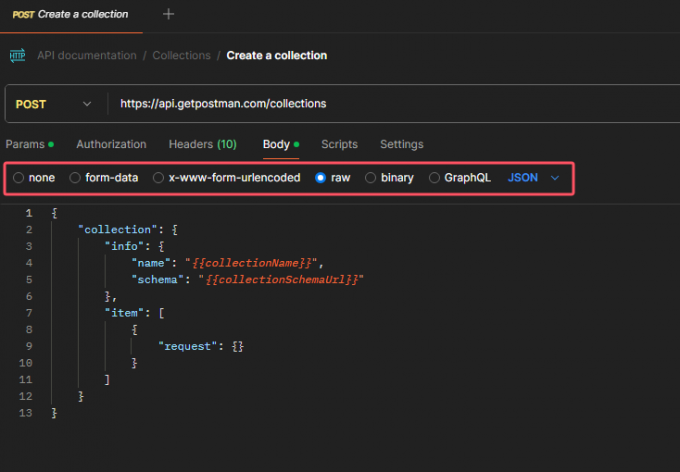
Task: Select the 'none' body type radio
Action: (18, 177)
